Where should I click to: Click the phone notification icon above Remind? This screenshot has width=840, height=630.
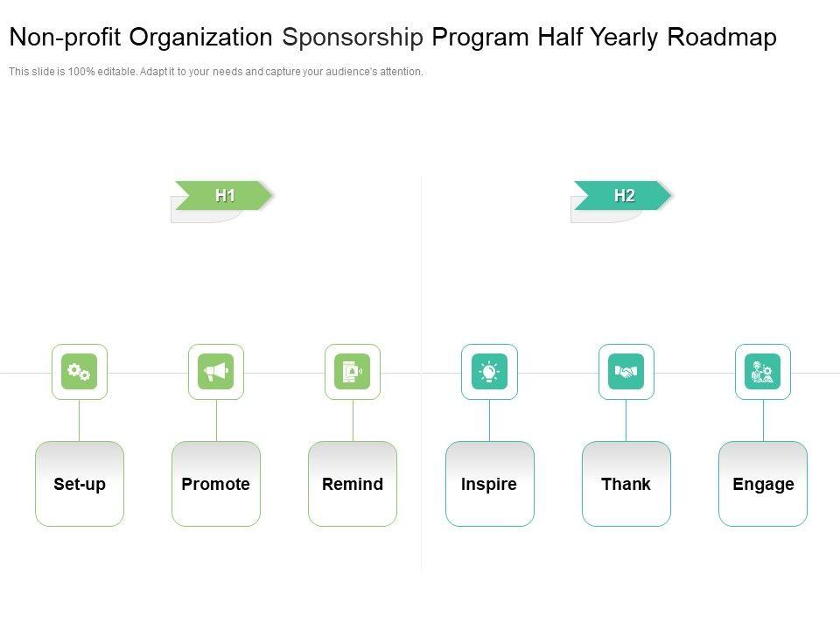tap(353, 372)
